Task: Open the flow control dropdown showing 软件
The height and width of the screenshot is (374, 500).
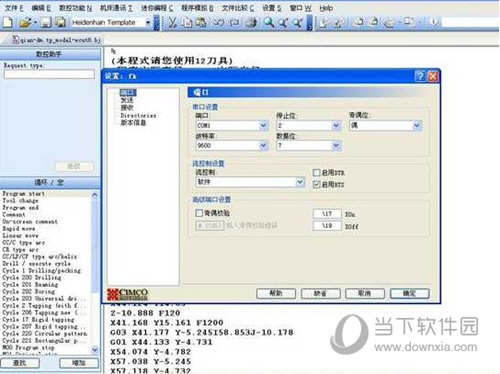Action: coord(300,182)
